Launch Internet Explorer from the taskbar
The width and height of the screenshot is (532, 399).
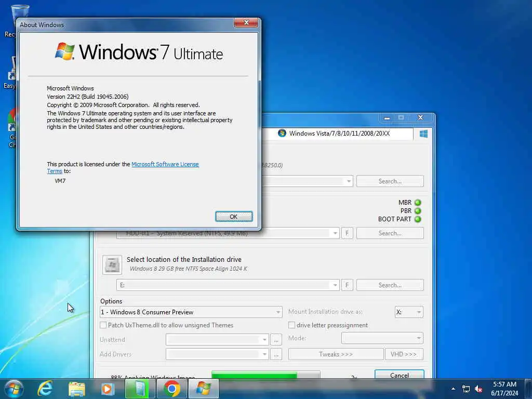click(x=45, y=389)
